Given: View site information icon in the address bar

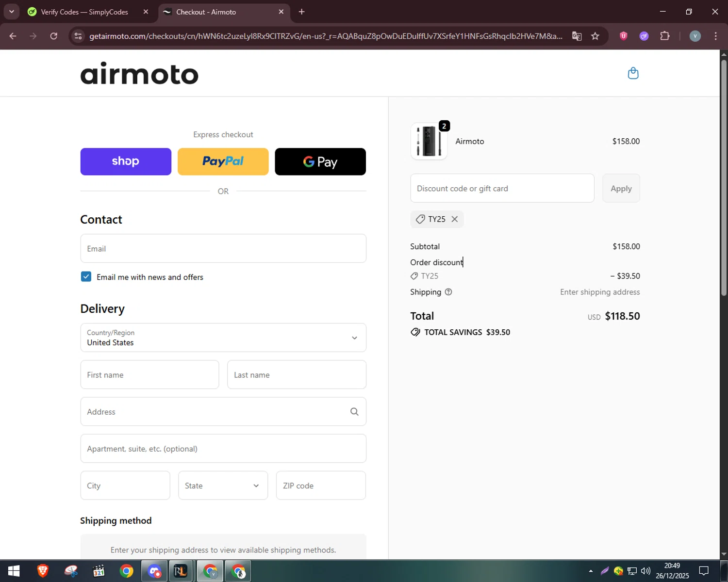Looking at the screenshot, I should (78, 36).
